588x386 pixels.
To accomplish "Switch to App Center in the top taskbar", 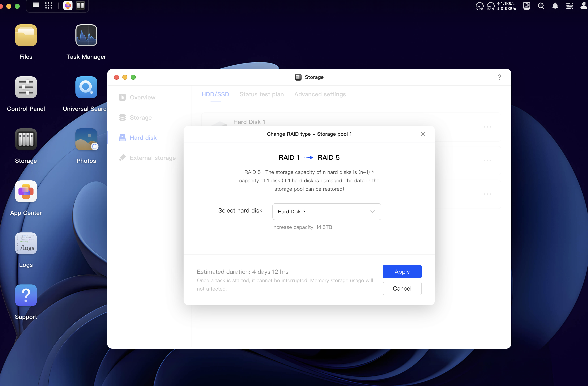I will tap(68, 5).
